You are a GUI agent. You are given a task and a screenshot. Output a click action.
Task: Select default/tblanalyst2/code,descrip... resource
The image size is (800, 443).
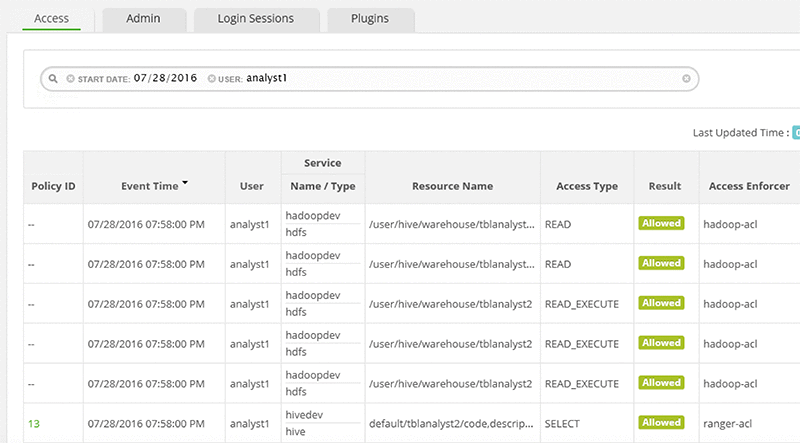(451, 424)
